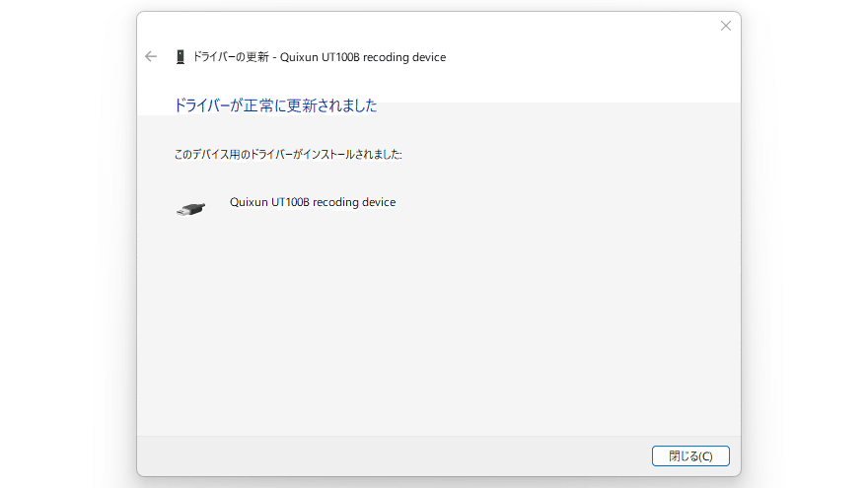The image size is (868, 488).
Task: Close the driver update dialog with X
Action: tap(726, 26)
